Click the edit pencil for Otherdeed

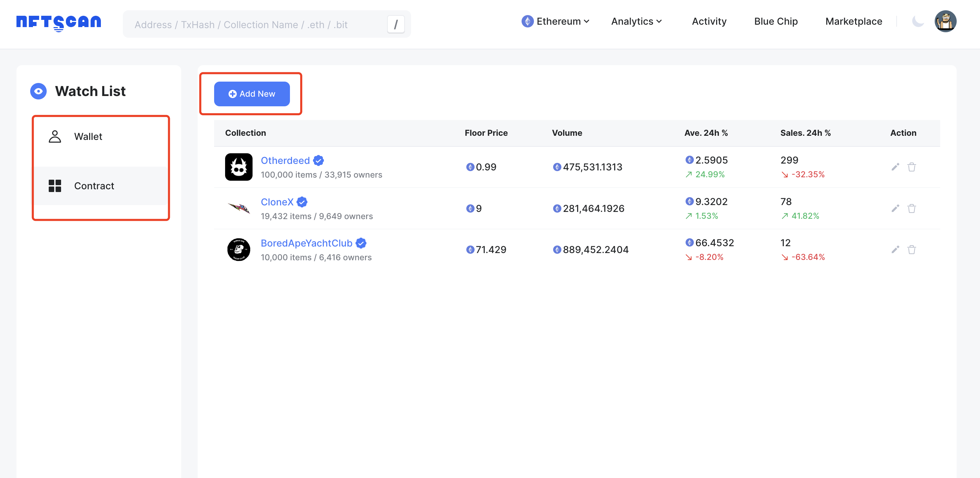coord(895,167)
